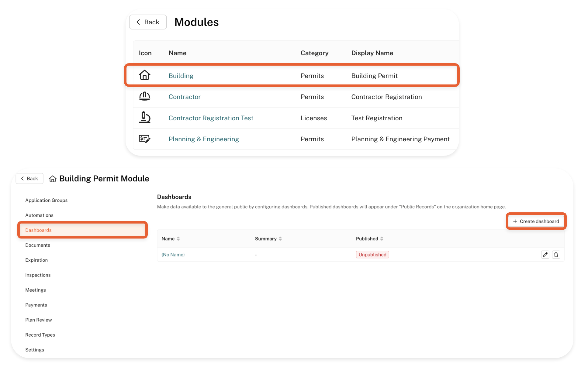Open Record Types in the sidebar
The image size is (588, 367).
coord(40,335)
